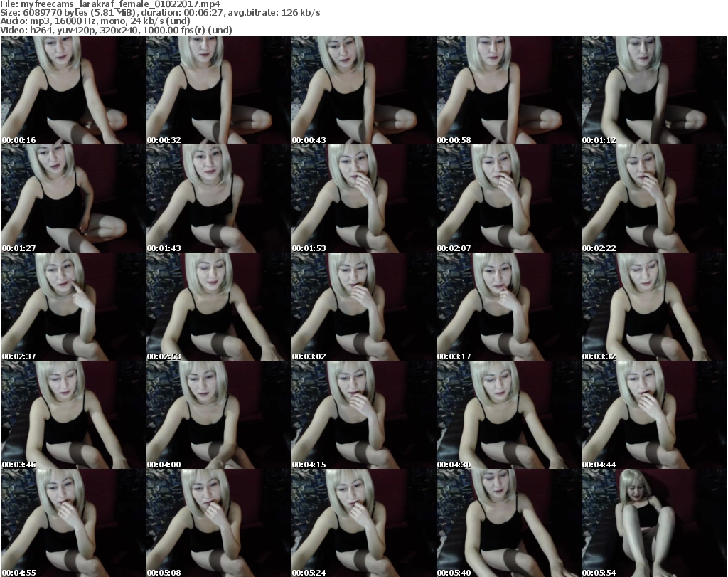Select the thumbnail stamped 00:00:43
This screenshot has height=577, width=728.
pos(363,90)
